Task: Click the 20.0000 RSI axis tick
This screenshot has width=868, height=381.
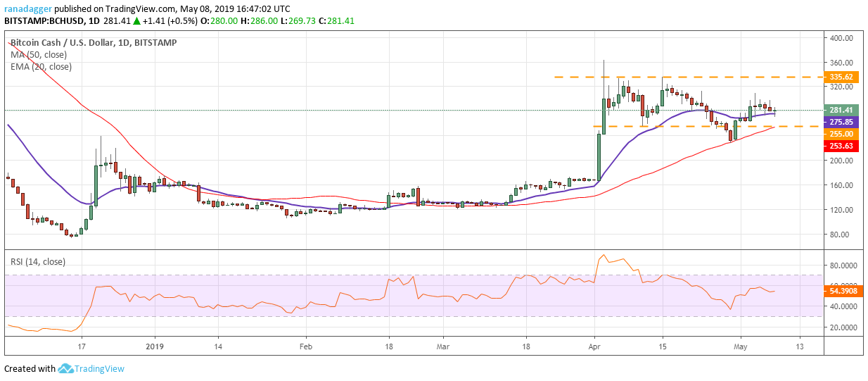Action: pyautogui.click(x=844, y=327)
